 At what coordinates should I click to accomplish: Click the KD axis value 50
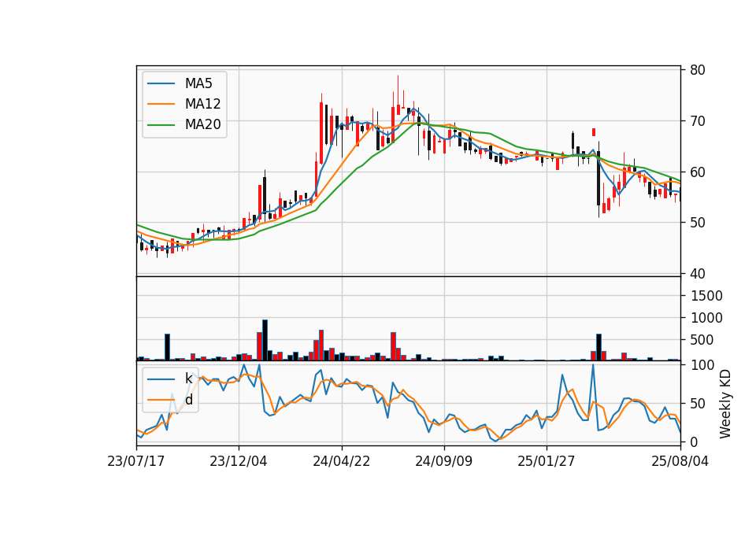[x=698, y=404]
